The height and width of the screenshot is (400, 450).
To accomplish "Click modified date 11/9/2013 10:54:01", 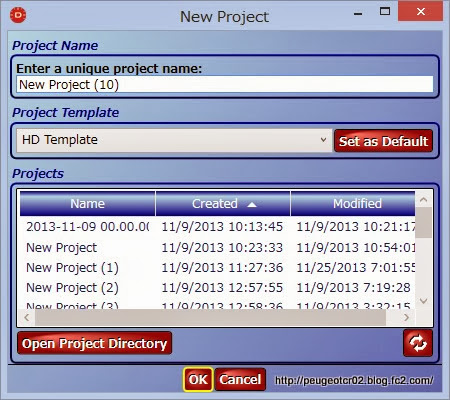I will click(x=356, y=248).
